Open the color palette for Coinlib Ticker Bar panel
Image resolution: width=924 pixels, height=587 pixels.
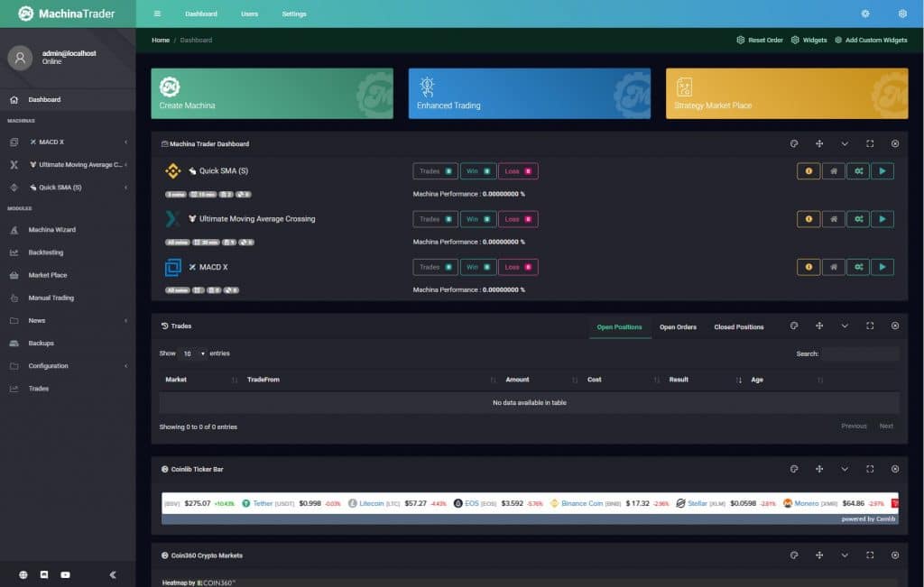click(794, 469)
